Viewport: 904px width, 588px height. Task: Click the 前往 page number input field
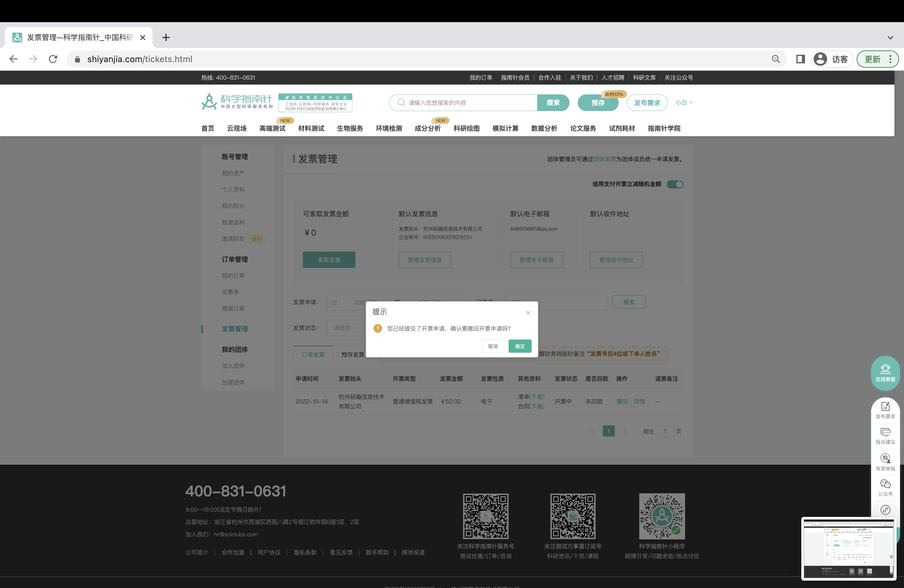pyautogui.click(x=665, y=431)
